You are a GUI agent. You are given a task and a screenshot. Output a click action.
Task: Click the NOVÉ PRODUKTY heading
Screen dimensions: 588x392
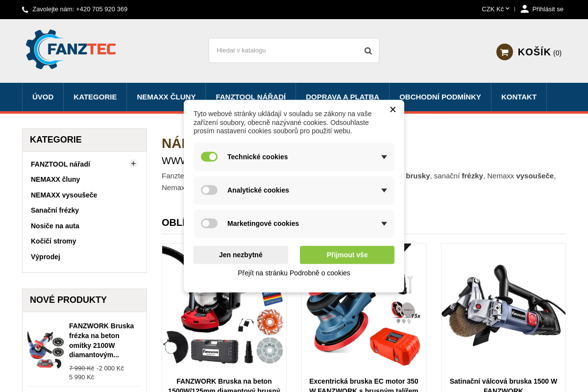tap(68, 300)
